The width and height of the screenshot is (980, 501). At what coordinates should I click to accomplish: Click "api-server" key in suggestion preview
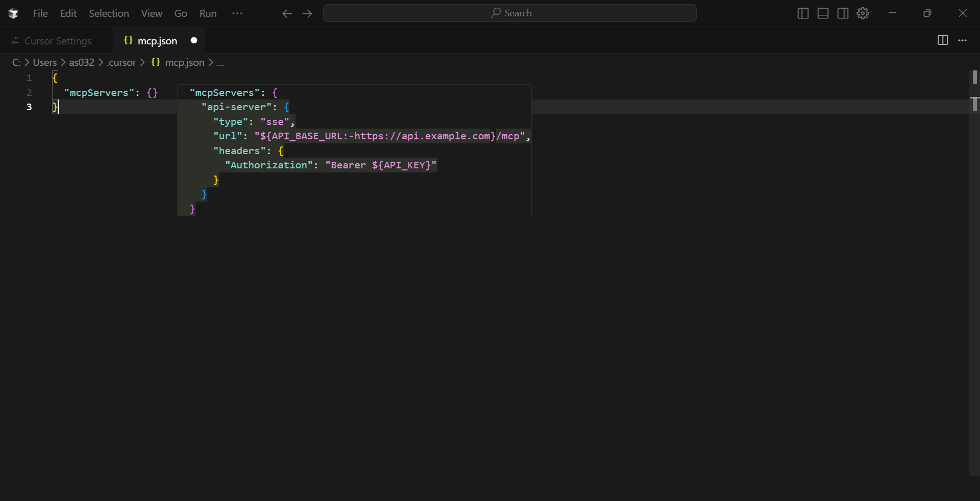[x=236, y=107]
